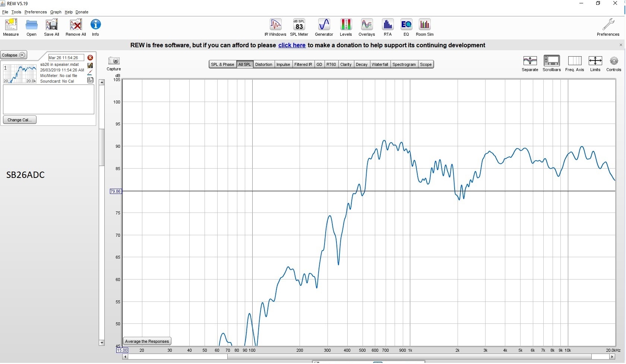Switch to the Clarity tab
Viewport: 626px width, 364px height.
[346, 64]
